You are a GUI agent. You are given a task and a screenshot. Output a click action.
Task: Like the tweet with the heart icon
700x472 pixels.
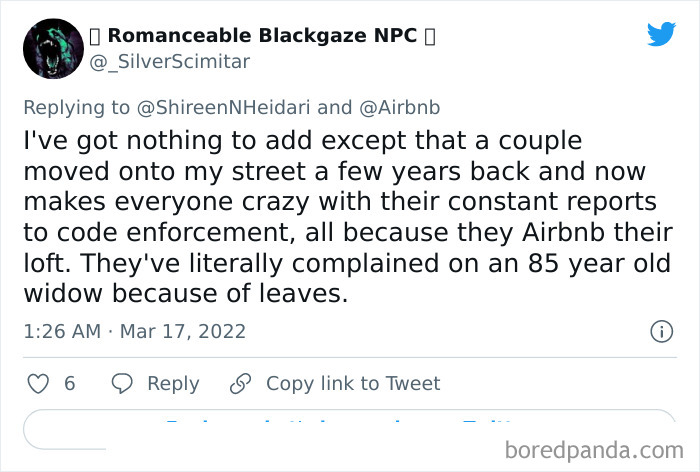(x=38, y=384)
